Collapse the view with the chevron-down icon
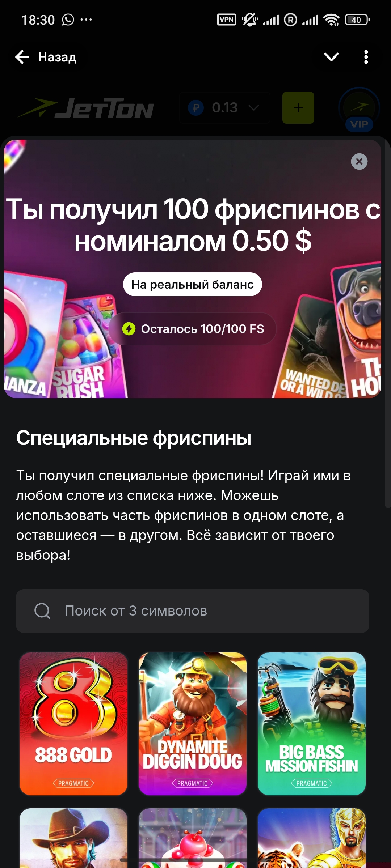391x868 pixels. (x=331, y=57)
